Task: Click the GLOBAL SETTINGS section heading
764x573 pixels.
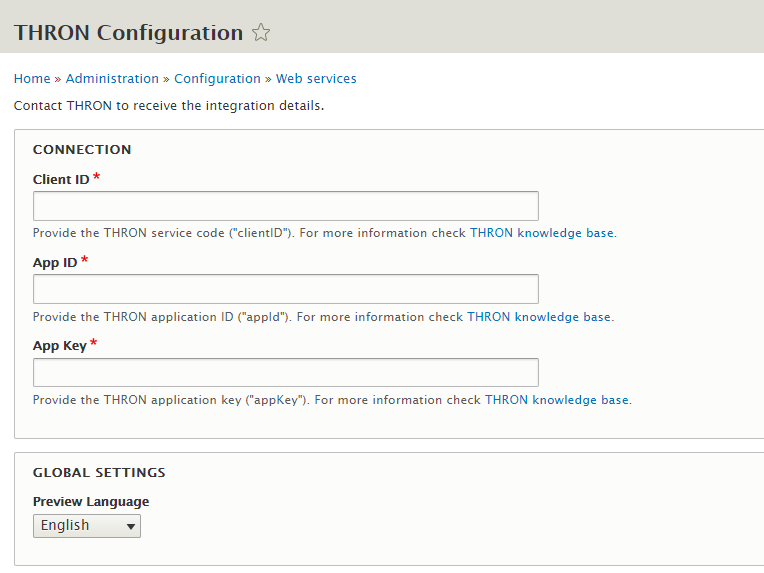Action: (x=99, y=473)
